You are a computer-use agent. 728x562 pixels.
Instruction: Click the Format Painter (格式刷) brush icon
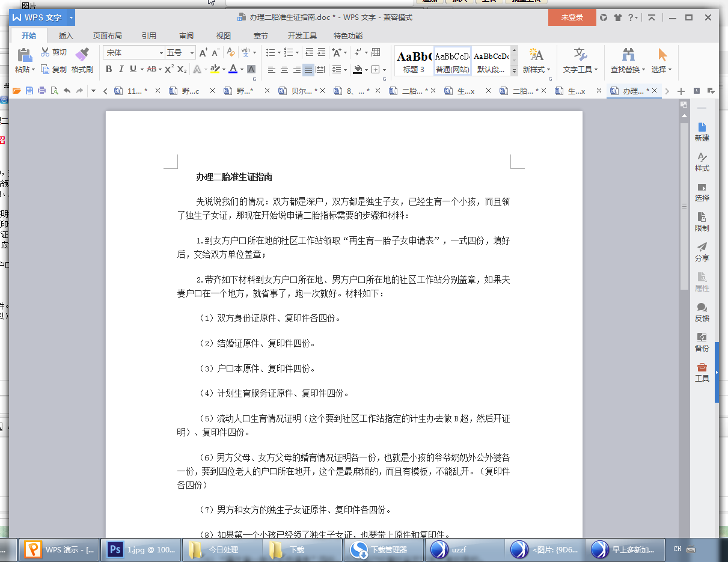82,55
